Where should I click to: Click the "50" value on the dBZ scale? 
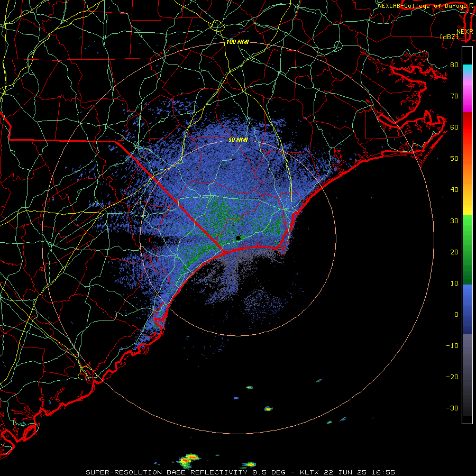coord(454,159)
